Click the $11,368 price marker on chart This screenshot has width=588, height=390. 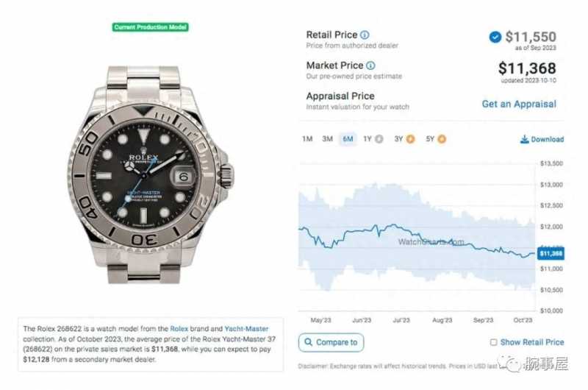551,254
